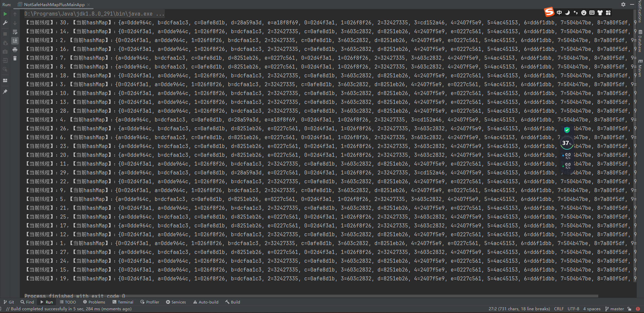Open the Services tool window
Screen dimensions: 644x313
176,302
